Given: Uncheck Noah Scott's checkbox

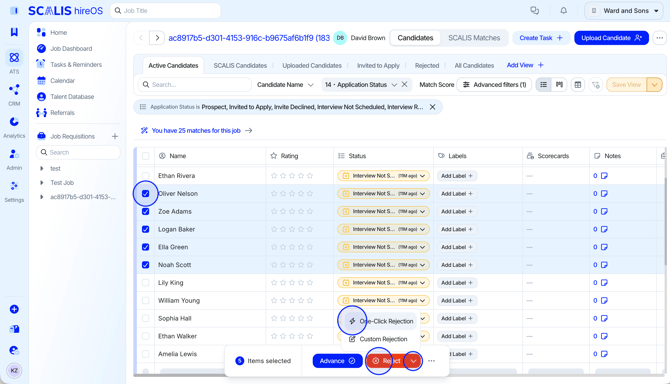Looking at the screenshot, I should click(x=146, y=265).
